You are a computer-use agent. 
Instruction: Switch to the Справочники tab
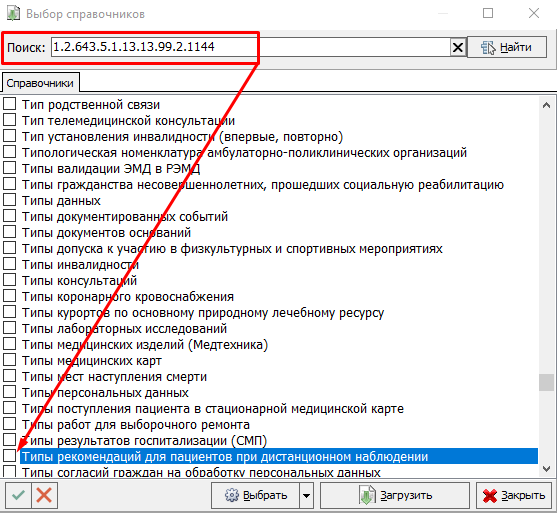click(40, 83)
